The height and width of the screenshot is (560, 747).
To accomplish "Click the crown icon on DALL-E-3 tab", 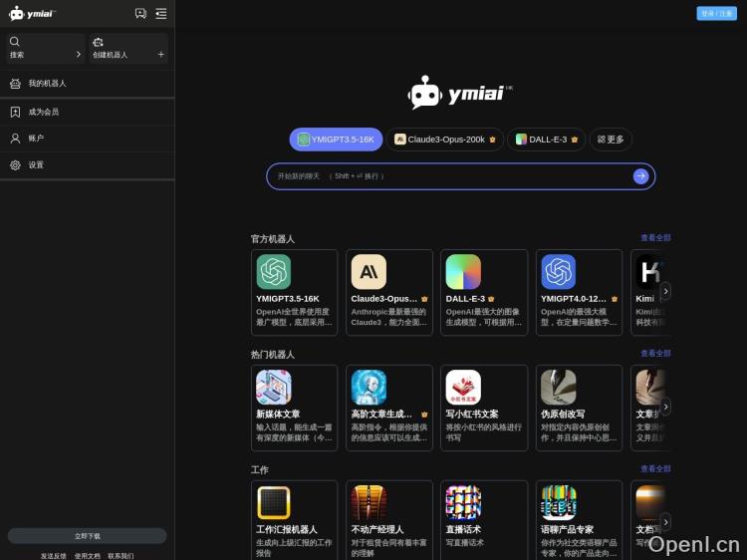I will click(574, 140).
